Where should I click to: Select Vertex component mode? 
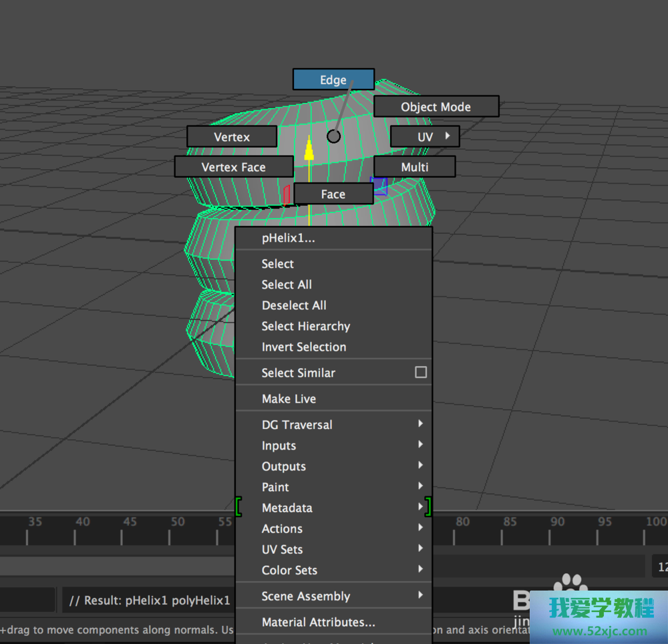pos(232,137)
